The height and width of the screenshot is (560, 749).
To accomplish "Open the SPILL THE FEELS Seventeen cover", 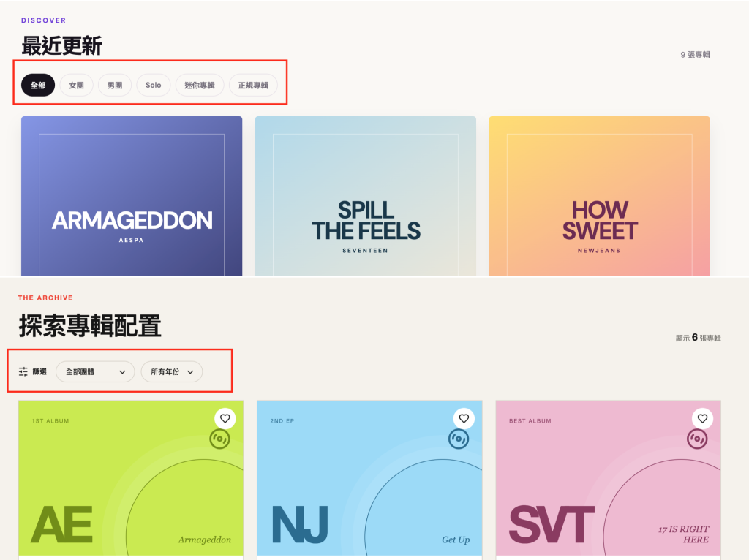I will (x=366, y=196).
